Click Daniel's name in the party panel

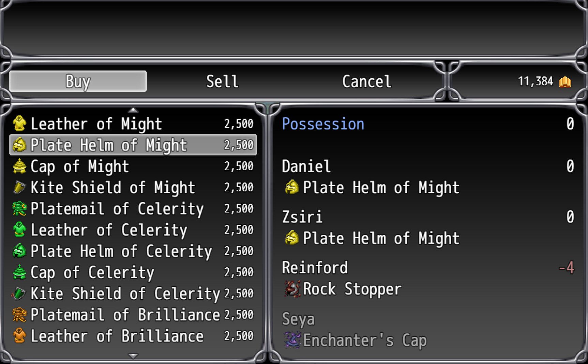[x=306, y=167]
